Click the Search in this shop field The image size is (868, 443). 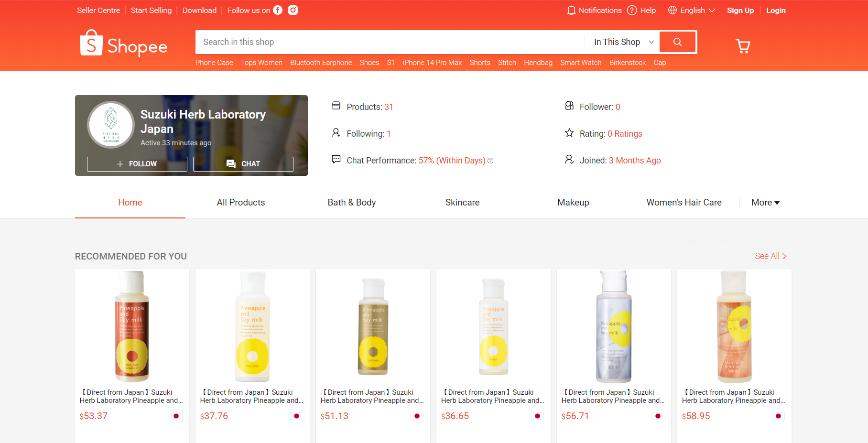(x=390, y=42)
